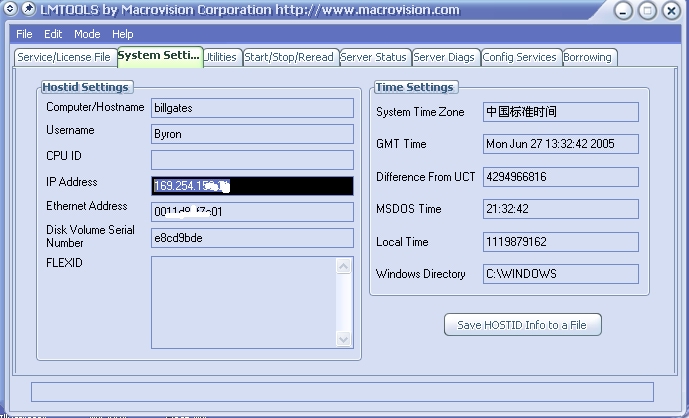Click the MSDOS Time field 21:32:42
Screen dimensions: 689x418
[561, 209]
